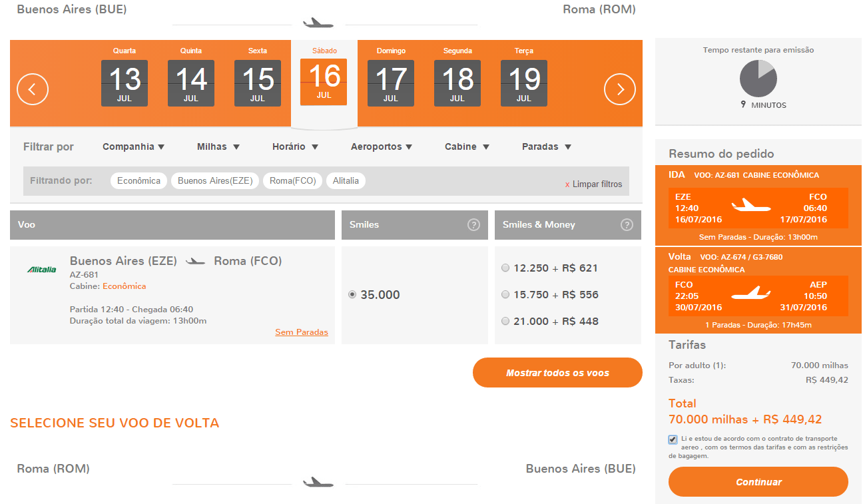Screen dimensions: 863x504
Task: Expand the Companhia filter dropdown
Action: click(x=133, y=146)
